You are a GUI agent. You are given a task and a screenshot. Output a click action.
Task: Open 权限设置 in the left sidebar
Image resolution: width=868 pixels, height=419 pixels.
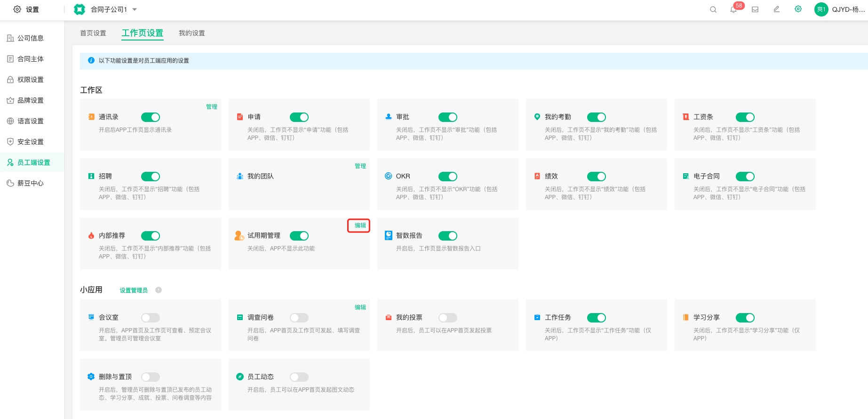coord(31,80)
